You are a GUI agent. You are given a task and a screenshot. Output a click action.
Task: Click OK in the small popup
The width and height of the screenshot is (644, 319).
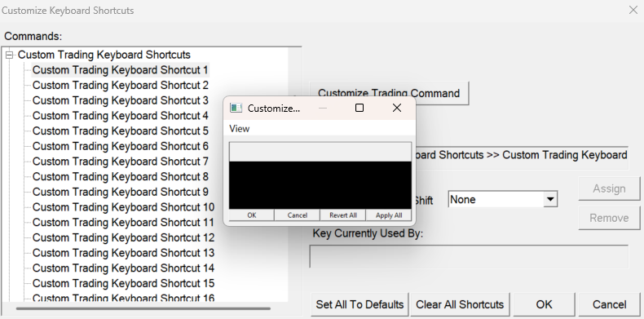tap(252, 215)
